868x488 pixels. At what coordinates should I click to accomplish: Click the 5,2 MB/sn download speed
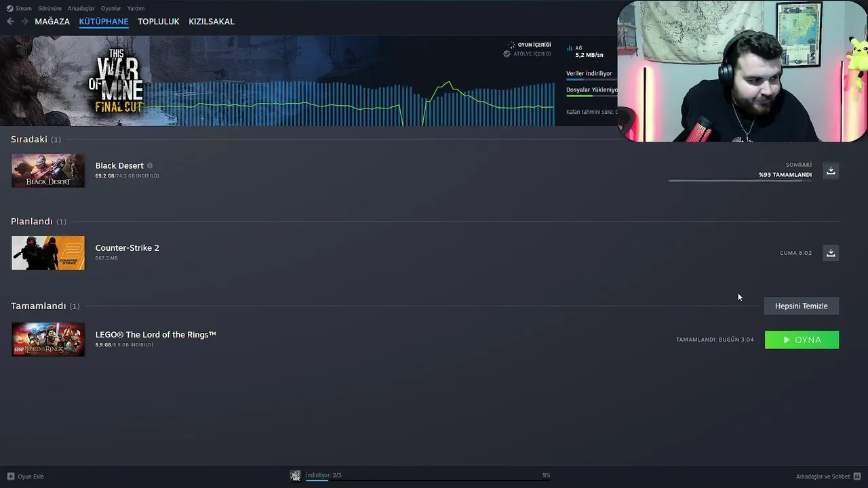(589, 55)
